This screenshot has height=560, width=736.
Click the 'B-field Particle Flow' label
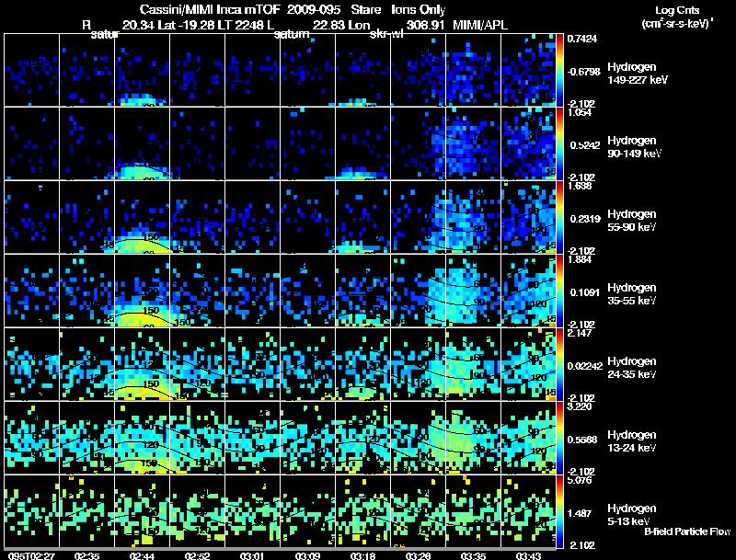pyautogui.click(x=687, y=531)
